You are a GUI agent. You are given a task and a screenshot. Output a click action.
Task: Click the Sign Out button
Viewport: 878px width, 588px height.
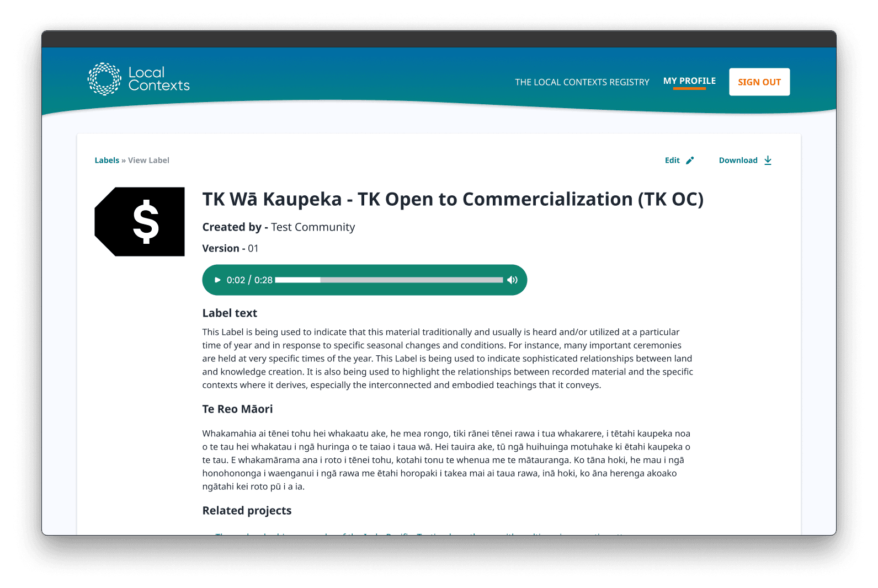[x=759, y=82]
